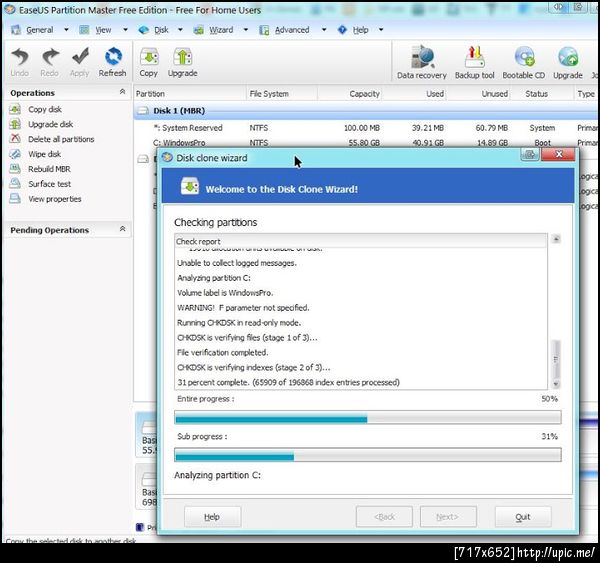
Task: Open the Advanced menu dropdown arrow
Action: point(324,29)
